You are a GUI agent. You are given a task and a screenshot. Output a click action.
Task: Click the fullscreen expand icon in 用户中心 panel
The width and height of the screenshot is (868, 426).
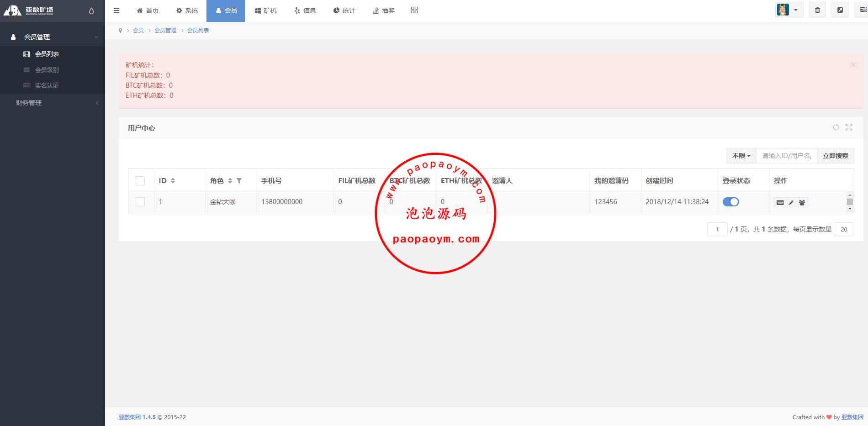849,127
